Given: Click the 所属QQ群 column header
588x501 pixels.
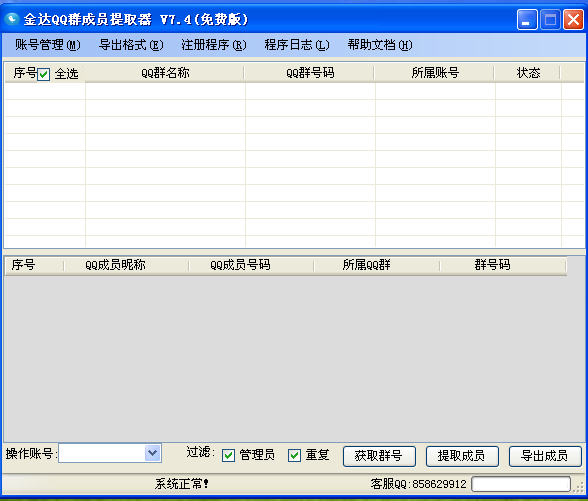Looking at the screenshot, I should (x=377, y=265).
